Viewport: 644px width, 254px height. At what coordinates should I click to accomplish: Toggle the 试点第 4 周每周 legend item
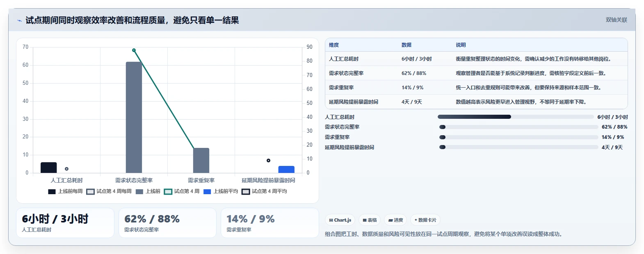point(109,191)
